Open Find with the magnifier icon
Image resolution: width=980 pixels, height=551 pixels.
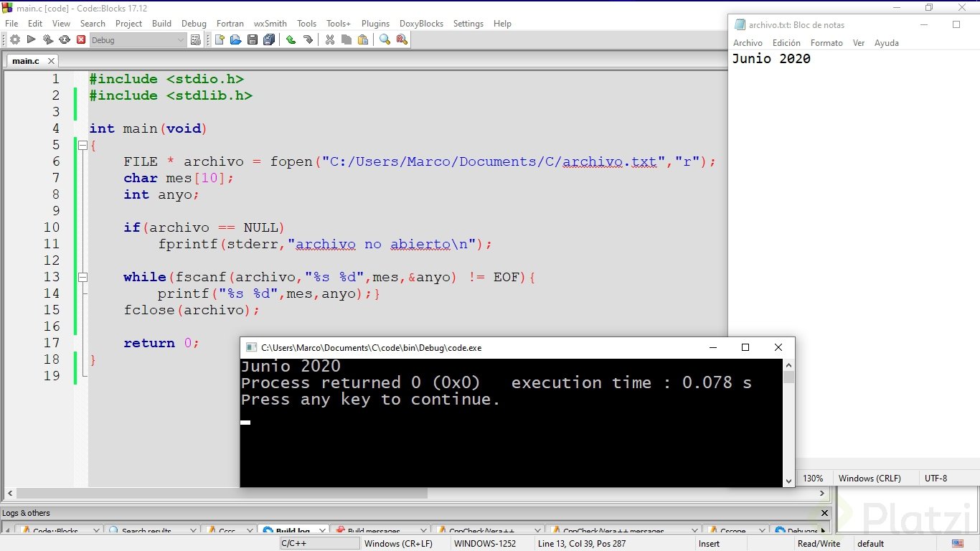[x=385, y=40]
